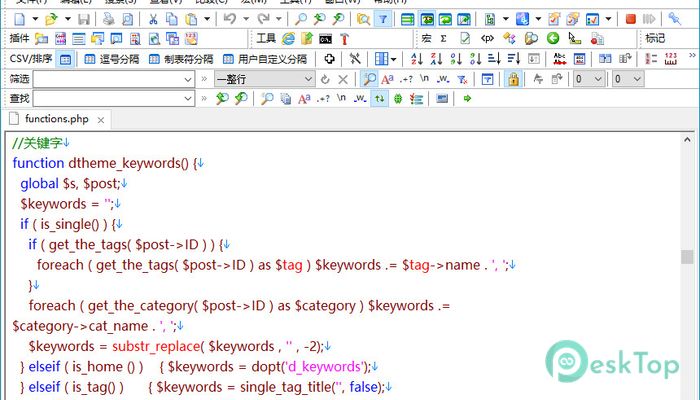Open the first 0 lines dropdown
Screen dimensions: 700x400
[x=589, y=79]
